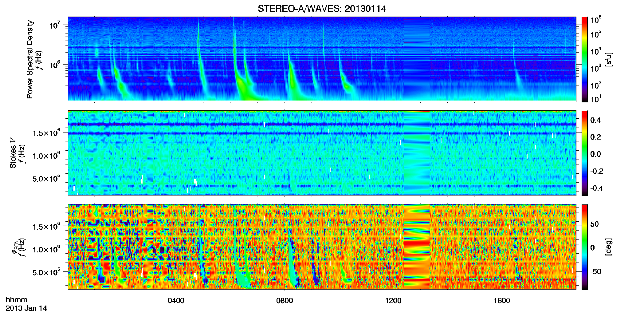Click the power spectral density colorbar
The height and width of the screenshot is (332, 644).
[584, 59]
